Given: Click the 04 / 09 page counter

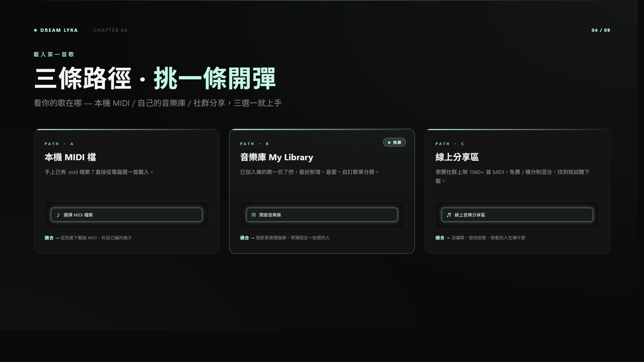Looking at the screenshot, I should pyautogui.click(x=600, y=30).
